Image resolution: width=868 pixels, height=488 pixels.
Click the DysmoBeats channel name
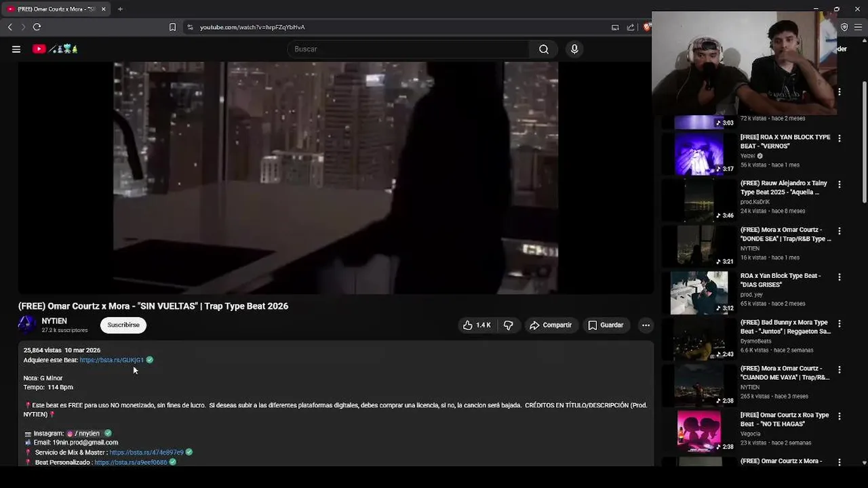pos(756,341)
